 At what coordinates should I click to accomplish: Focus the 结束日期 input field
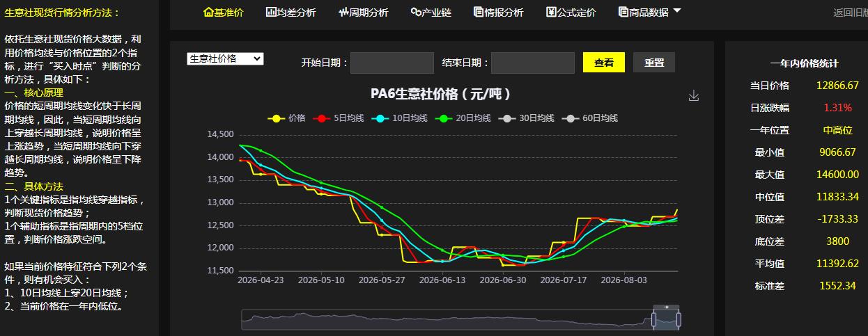click(x=532, y=63)
